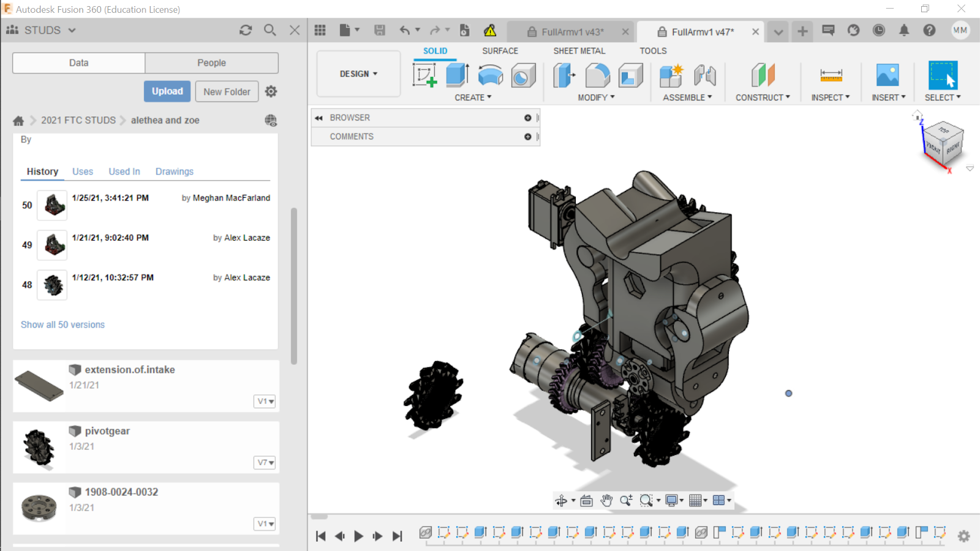Expand the CONSTRUCT menu dropdown

click(x=763, y=97)
